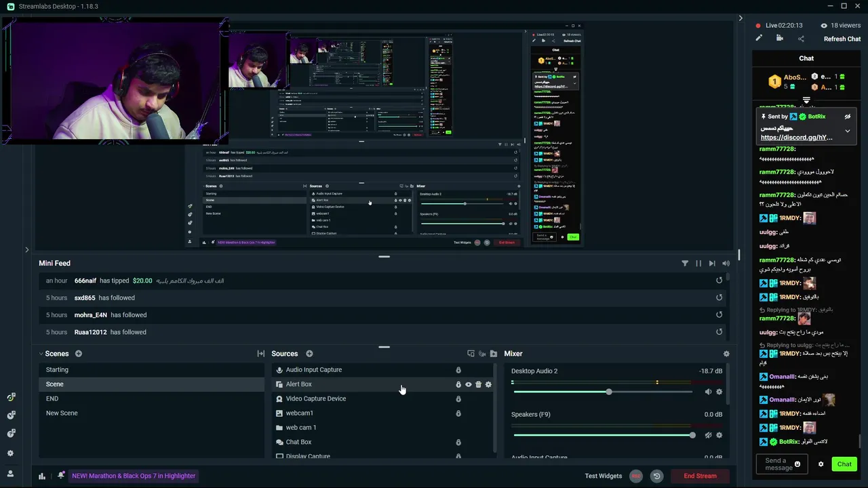
Task: Toggle Chat Box source lock
Action: click(458, 442)
